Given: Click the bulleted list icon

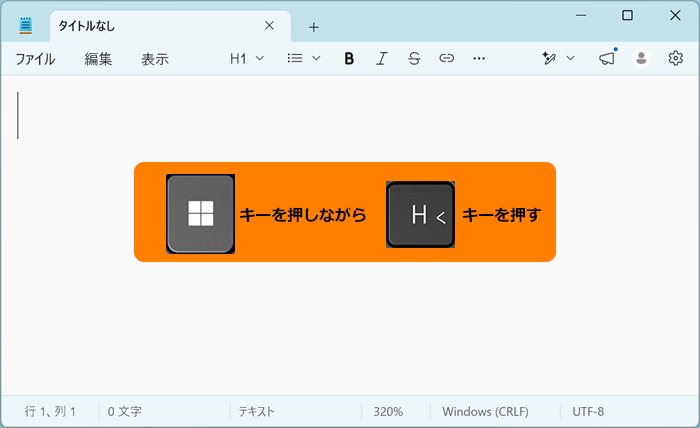Looking at the screenshot, I should point(295,58).
